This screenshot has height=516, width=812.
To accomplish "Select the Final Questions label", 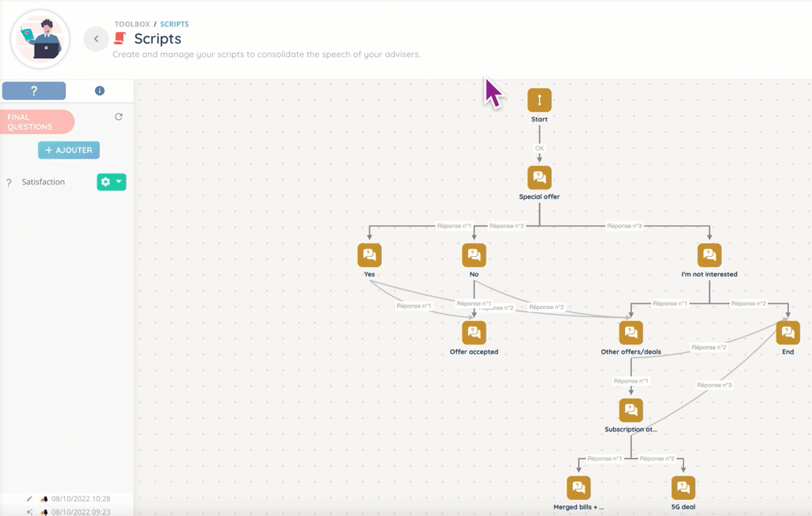I will point(36,122).
